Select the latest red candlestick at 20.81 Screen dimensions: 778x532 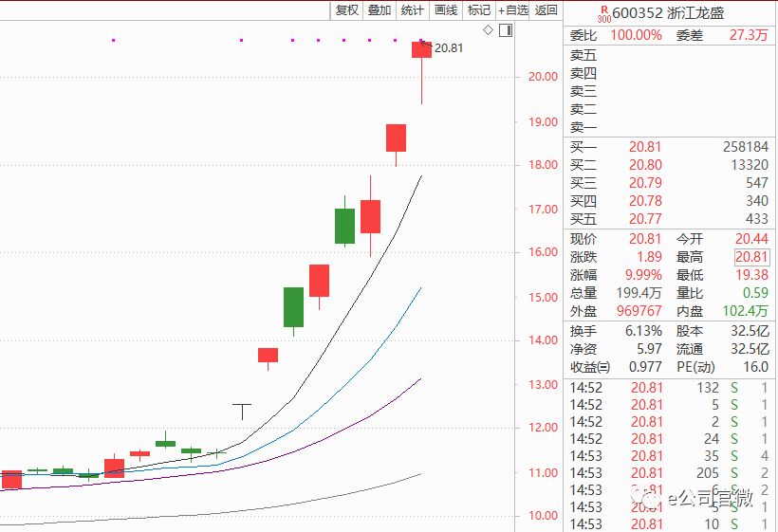[x=422, y=50]
